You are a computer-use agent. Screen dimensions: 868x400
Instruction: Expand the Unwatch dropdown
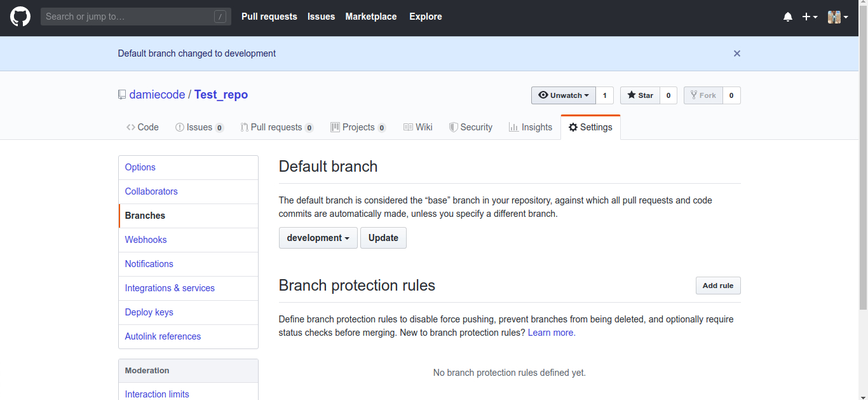point(564,95)
